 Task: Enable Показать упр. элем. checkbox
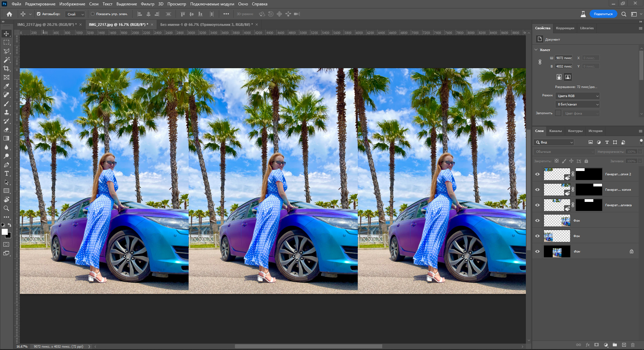(93, 14)
